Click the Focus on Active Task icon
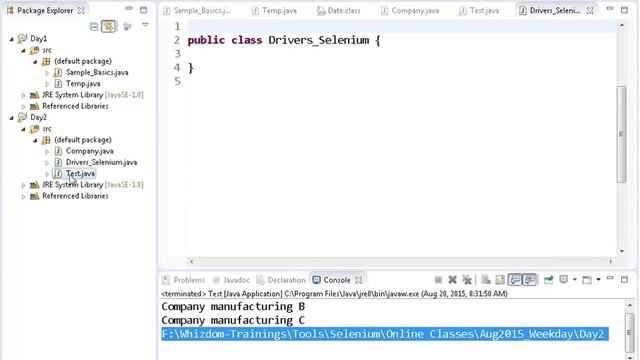640x360 pixels. pos(127,27)
